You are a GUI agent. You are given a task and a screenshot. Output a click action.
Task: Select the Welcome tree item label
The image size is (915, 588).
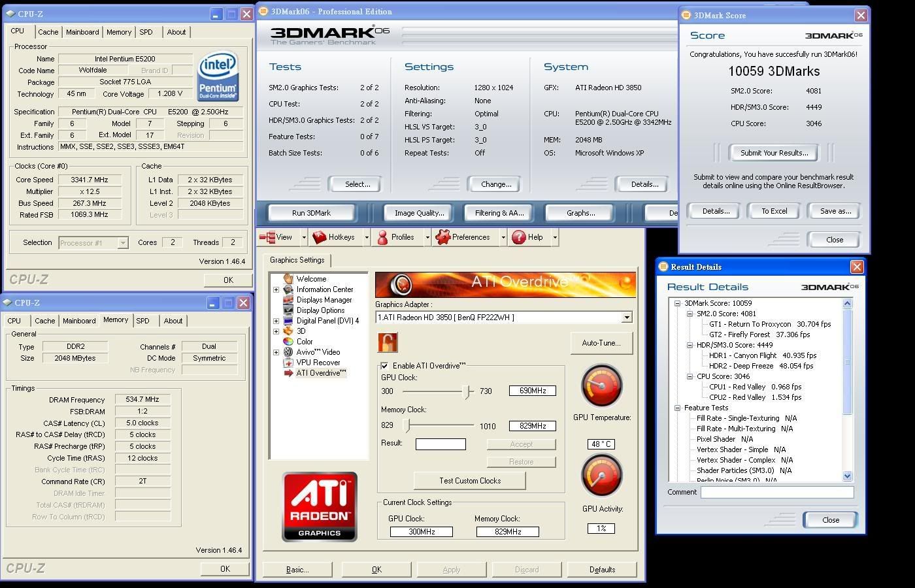pos(311,279)
